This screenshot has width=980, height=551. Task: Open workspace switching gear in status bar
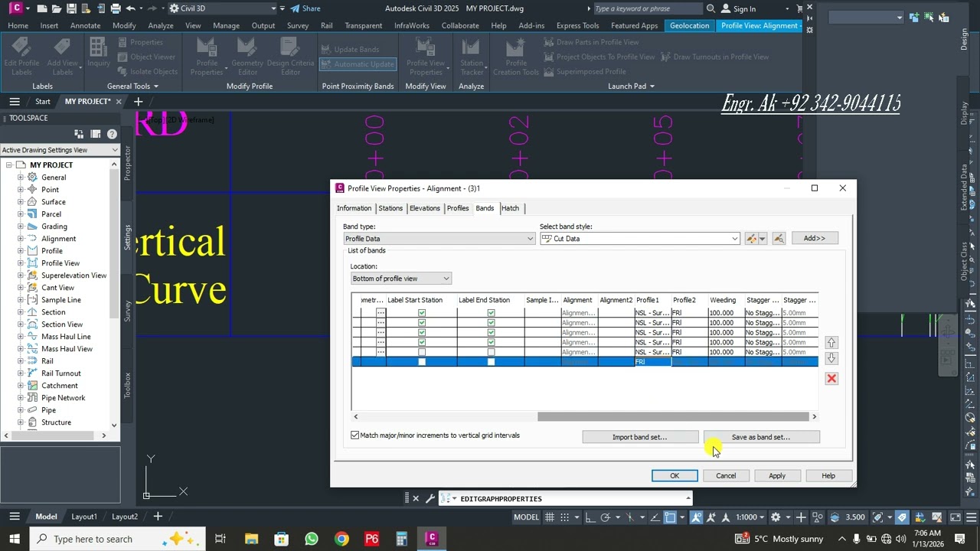pos(776,517)
